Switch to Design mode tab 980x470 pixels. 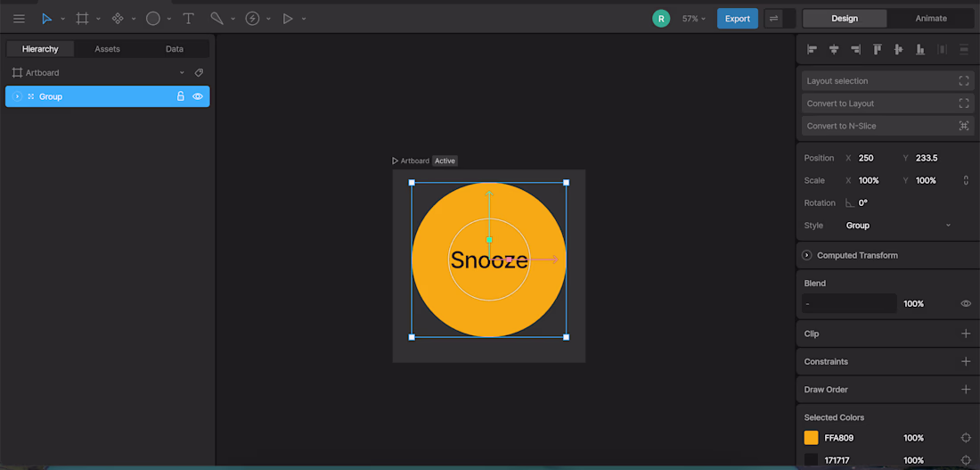tap(845, 18)
